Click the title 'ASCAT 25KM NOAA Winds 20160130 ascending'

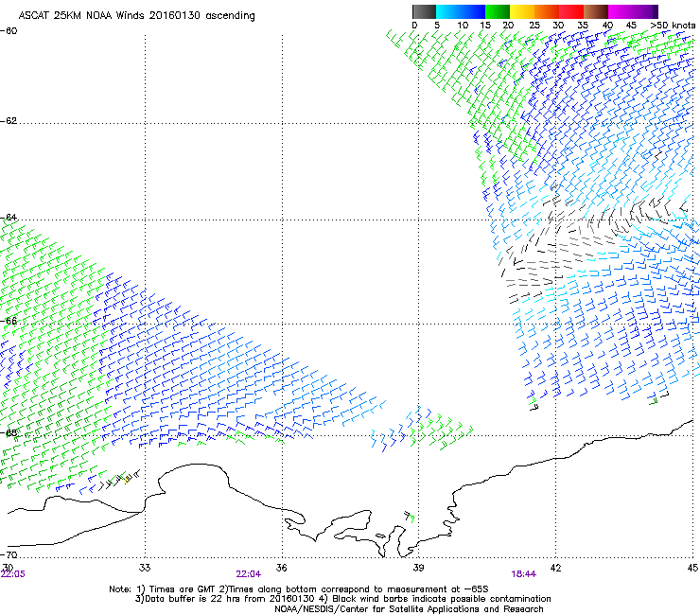(x=136, y=16)
